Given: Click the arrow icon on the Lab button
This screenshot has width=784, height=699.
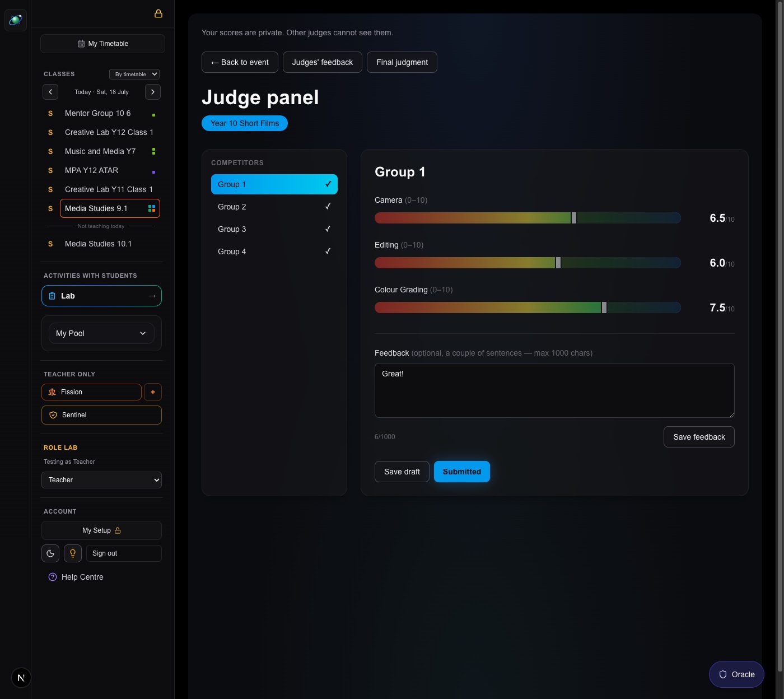Looking at the screenshot, I should tap(152, 296).
